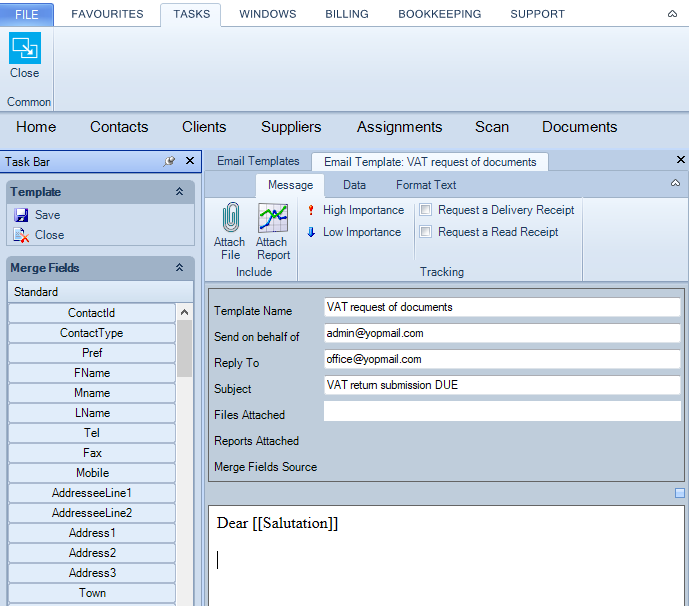
Task: Collapse the Merge Fields section
Action: [179, 268]
